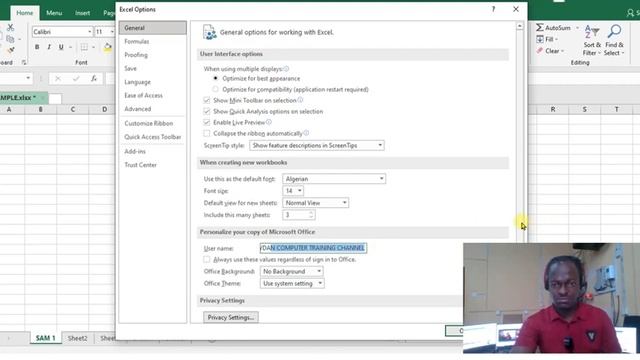Open the Insert ribbon tab
This screenshot has height=360, width=640.
[82, 13]
